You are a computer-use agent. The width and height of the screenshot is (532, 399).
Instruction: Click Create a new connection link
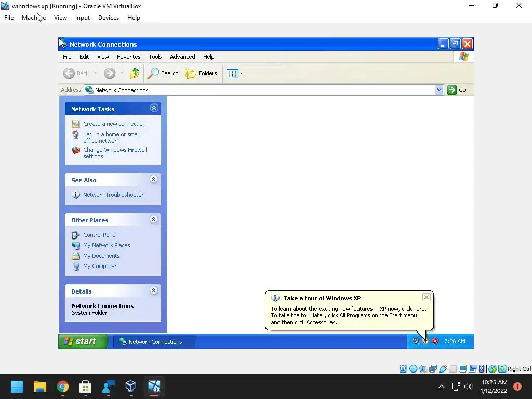click(114, 124)
